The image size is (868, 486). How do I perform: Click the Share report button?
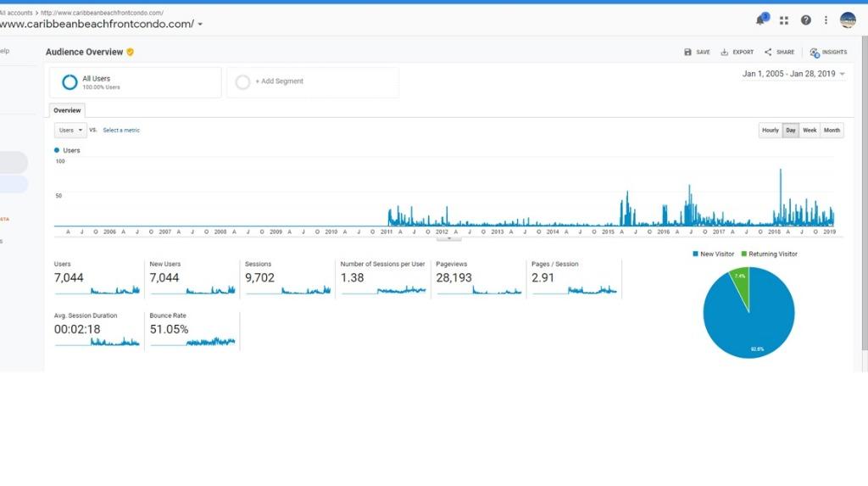coord(779,53)
